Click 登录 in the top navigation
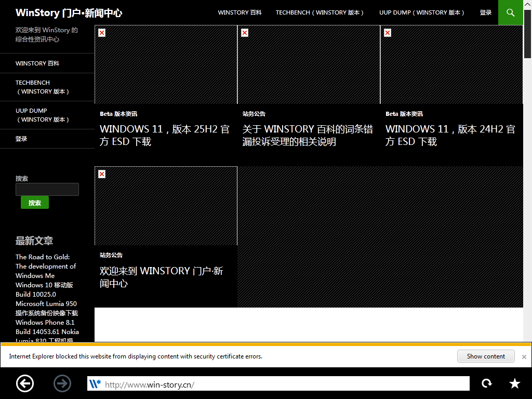Viewport: 532px width, 399px height. (486, 12)
